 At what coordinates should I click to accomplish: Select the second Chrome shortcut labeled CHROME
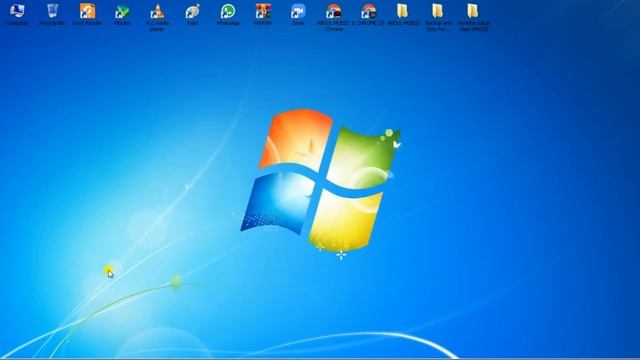(368, 11)
